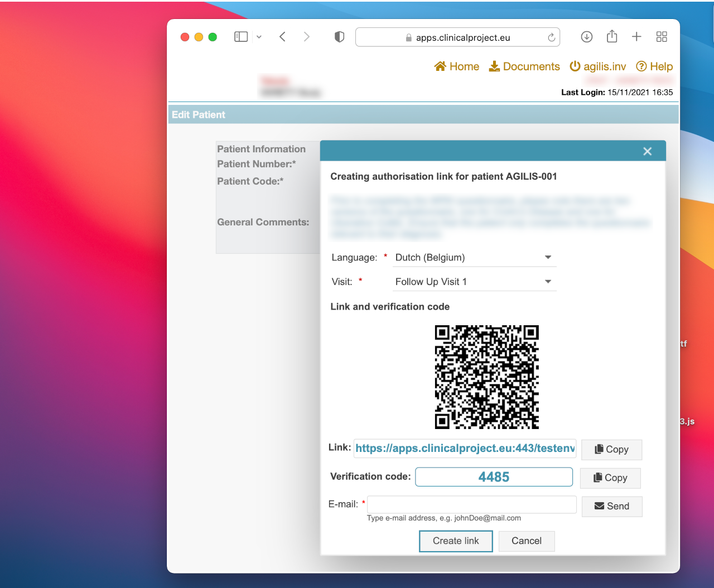Click the agilis.inv logout link

point(598,66)
